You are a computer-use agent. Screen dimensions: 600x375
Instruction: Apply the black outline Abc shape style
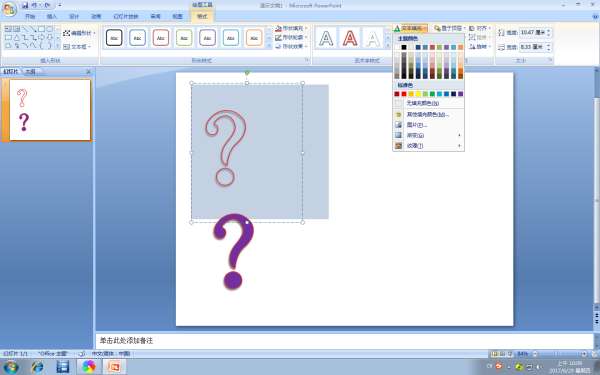coord(114,38)
